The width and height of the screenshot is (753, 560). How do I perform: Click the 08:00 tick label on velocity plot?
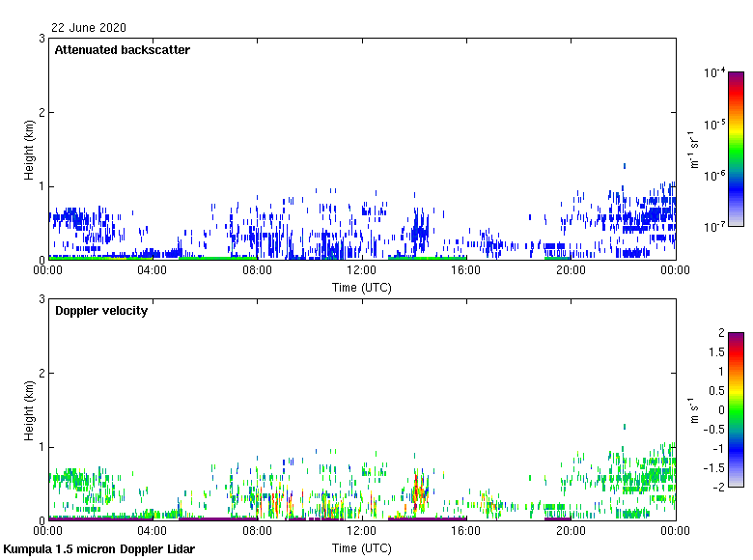pyautogui.click(x=257, y=531)
